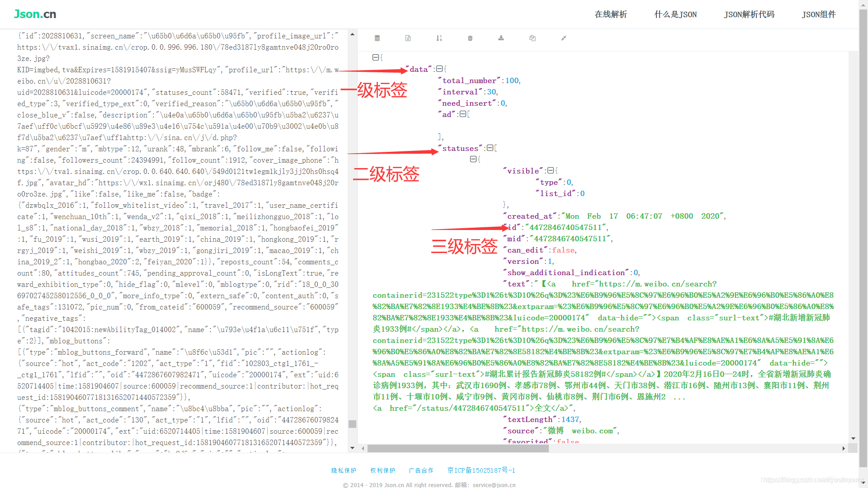Click the database save icon

click(x=377, y=38)
